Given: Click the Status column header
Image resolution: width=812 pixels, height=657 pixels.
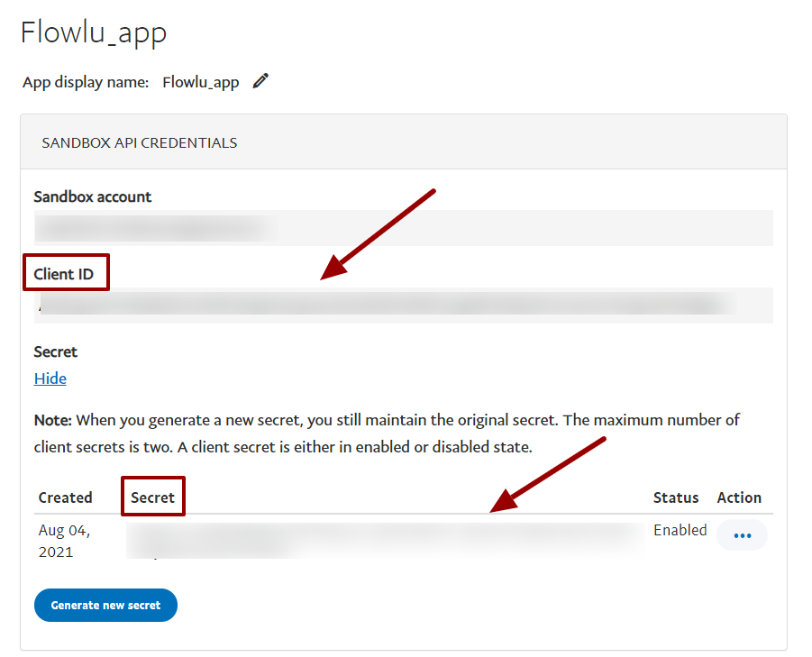Looking at the screenshot, I should 676,497.
